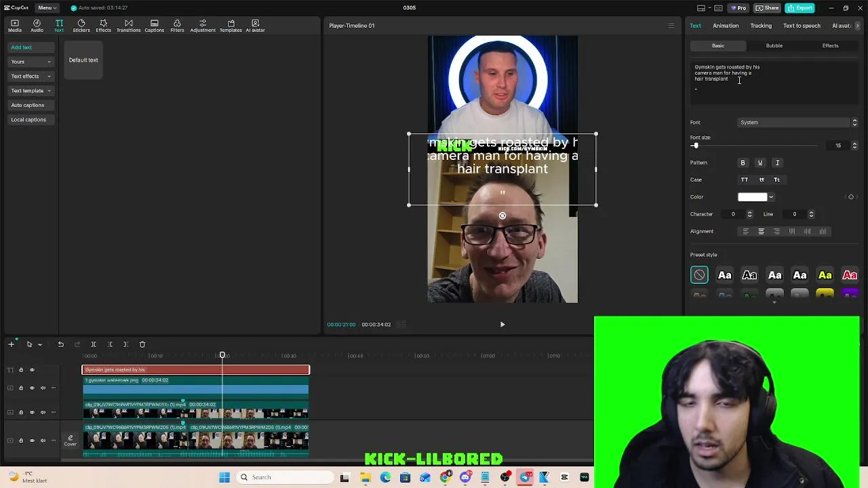Apply bold text pattern
Viewport: 868px width, 488px height.
click(x=743, y=163)
